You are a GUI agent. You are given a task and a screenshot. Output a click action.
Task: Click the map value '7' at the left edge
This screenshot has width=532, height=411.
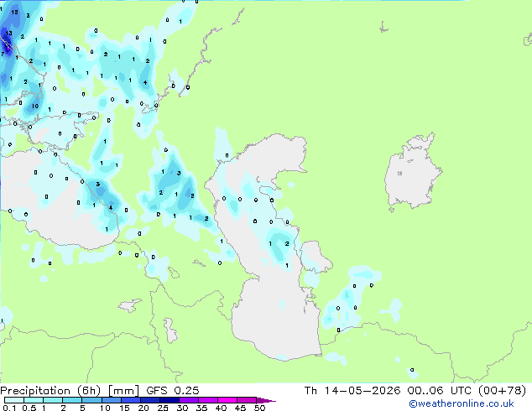(3, 54)
